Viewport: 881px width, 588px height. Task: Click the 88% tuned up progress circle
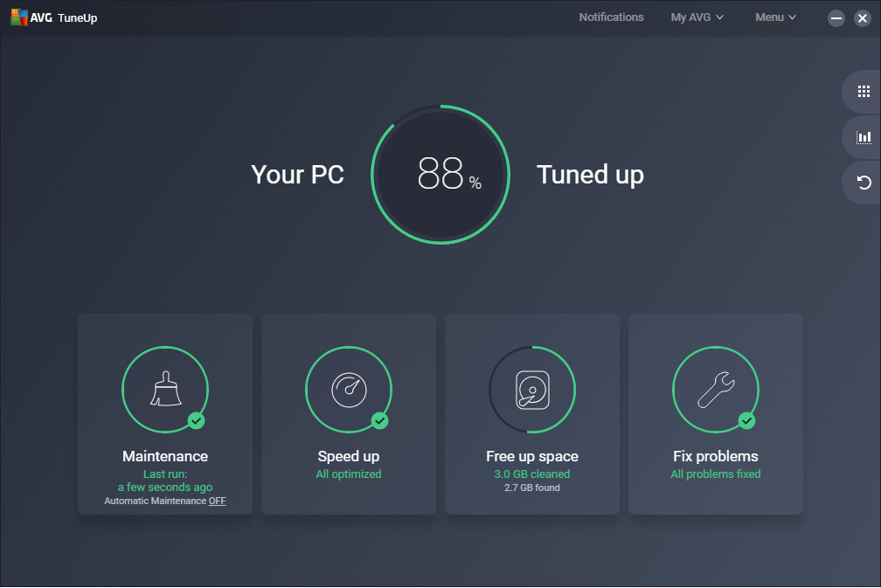(x=440, y=175)
